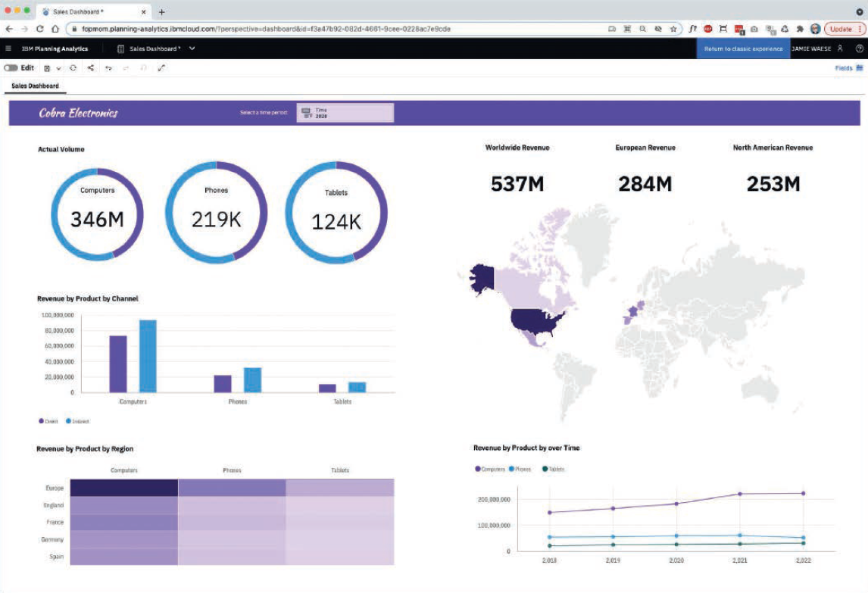Open the Fields panel
Image resolution: width=868 pixels, height=593 pixels.
click(x=848, y=68)
